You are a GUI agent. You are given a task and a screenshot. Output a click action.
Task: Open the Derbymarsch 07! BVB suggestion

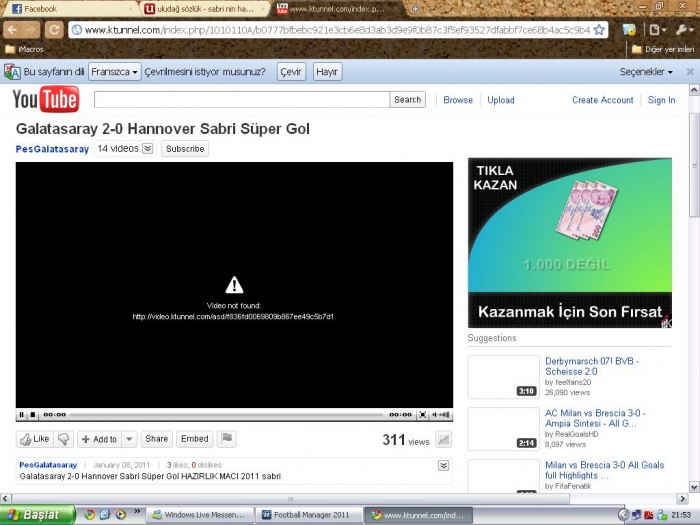click(592, 366)
